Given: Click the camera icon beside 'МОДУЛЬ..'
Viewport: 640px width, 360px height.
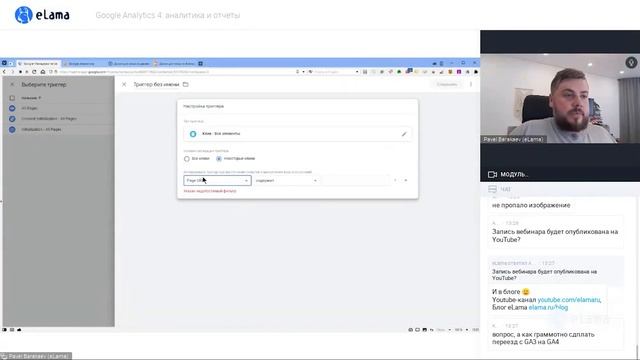Looking at the screenshot, I should (x=492, y=174).
